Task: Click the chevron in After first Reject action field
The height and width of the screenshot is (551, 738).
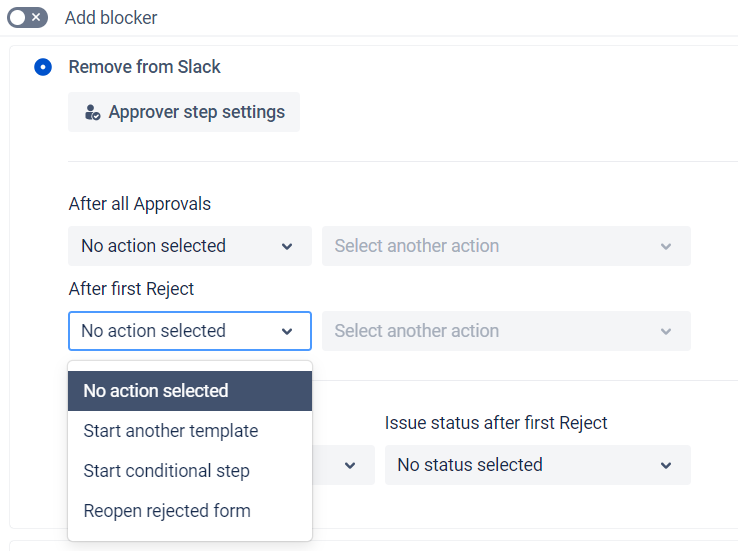Action: [287, 331]
